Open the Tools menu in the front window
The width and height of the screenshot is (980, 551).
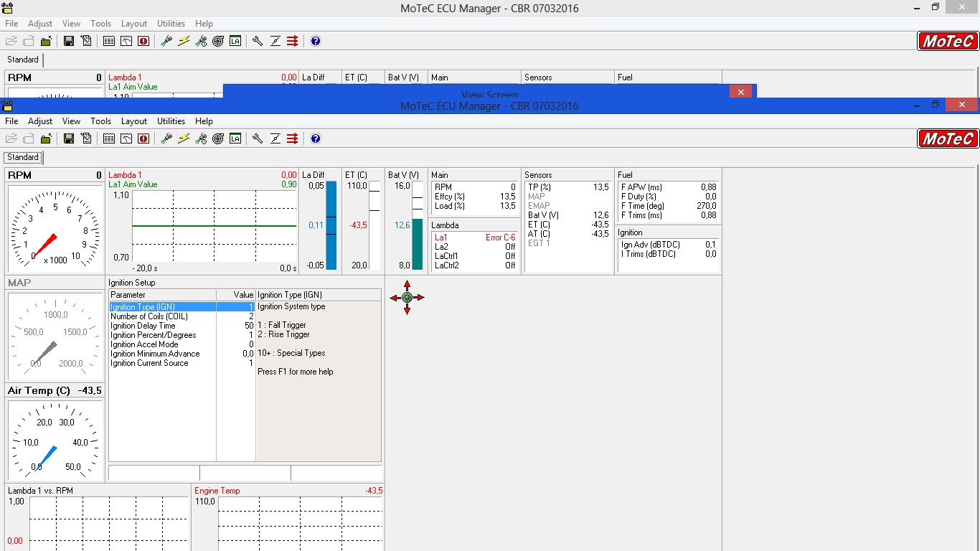(100, 121)
